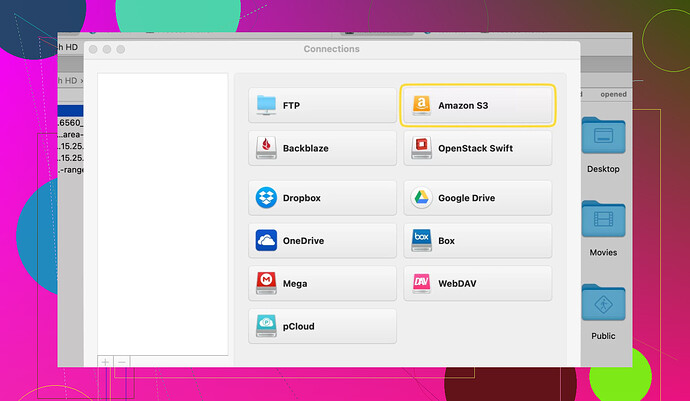Remove connection with the minus button
Image resolution: width=690 pixels, height=401 pixels.
[x=122, y=361]
